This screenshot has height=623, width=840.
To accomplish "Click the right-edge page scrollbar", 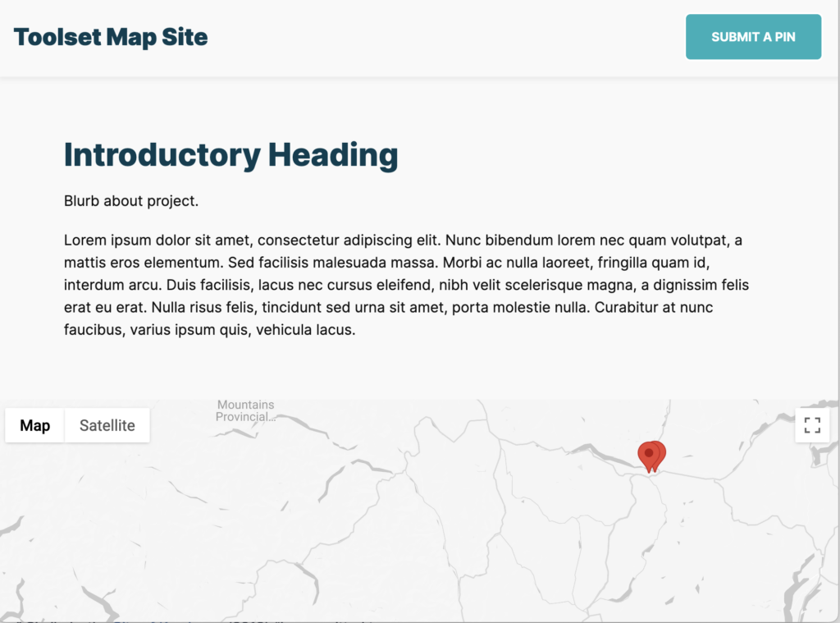I will [x=835, y=246].
